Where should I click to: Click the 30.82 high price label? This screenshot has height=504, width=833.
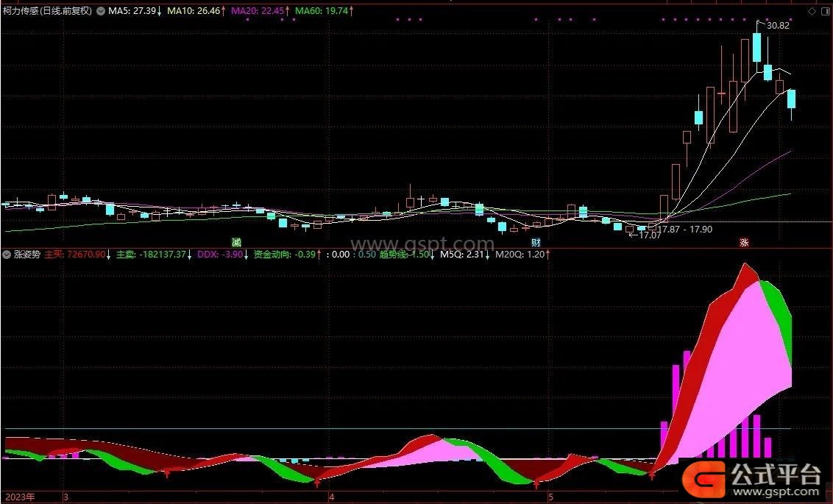point(778,26)
